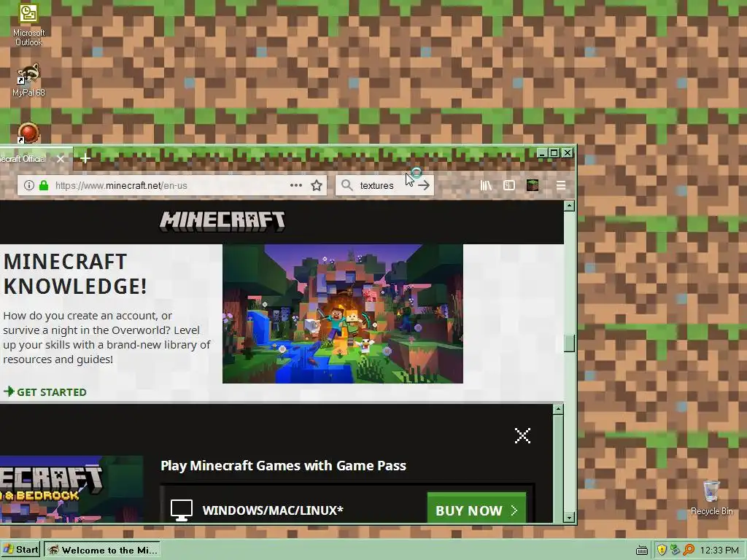747x560 pixels.
Task: Maximize the browser window
Action: [554, 153]
